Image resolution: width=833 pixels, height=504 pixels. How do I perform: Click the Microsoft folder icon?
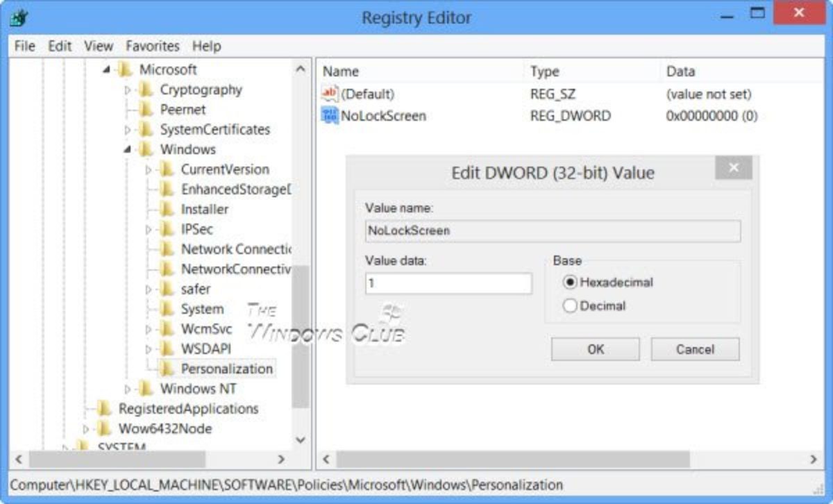pyautogui.click(x=125, y=69)
